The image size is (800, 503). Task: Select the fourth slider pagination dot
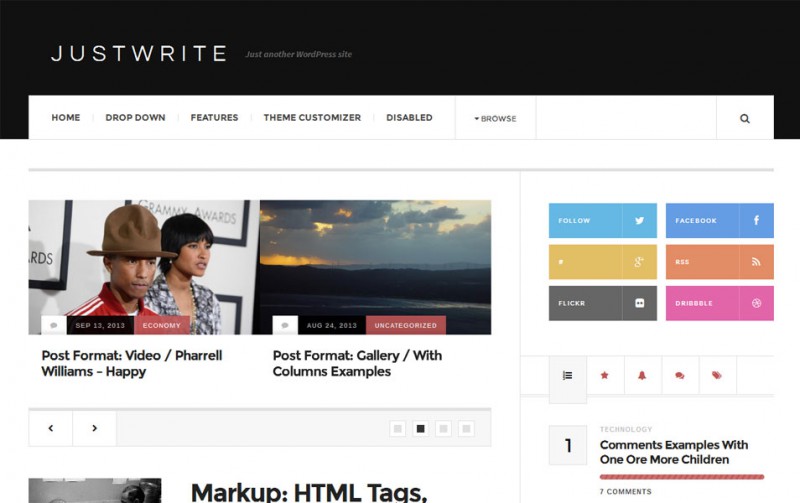466,428
